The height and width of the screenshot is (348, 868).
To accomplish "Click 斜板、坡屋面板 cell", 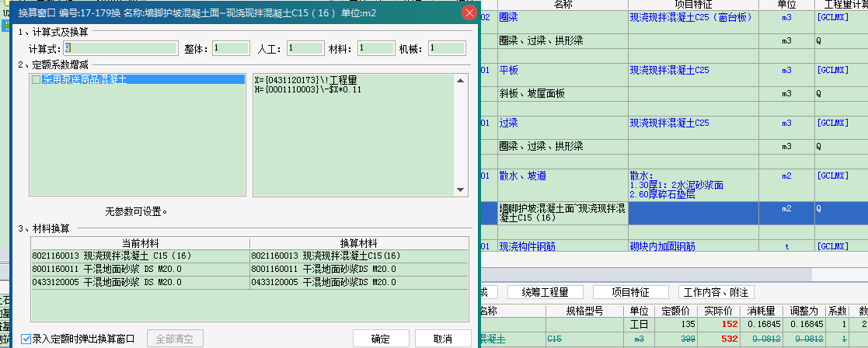I will click(x=563, y=94).
